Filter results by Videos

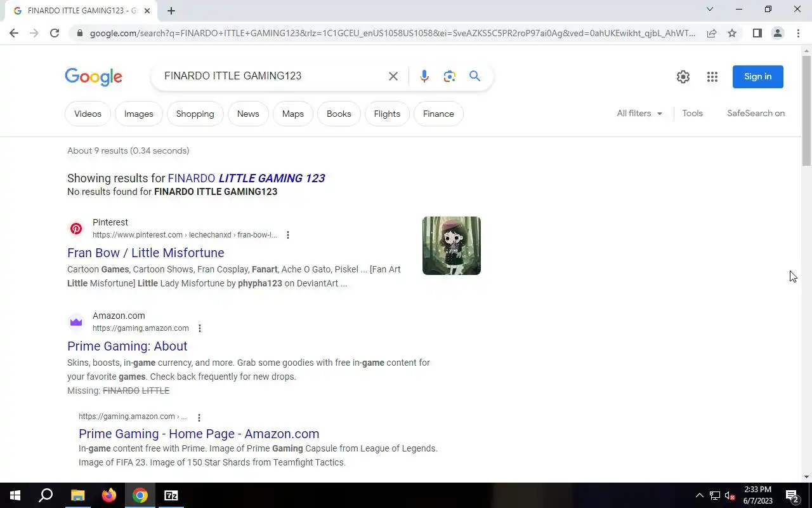88,114
